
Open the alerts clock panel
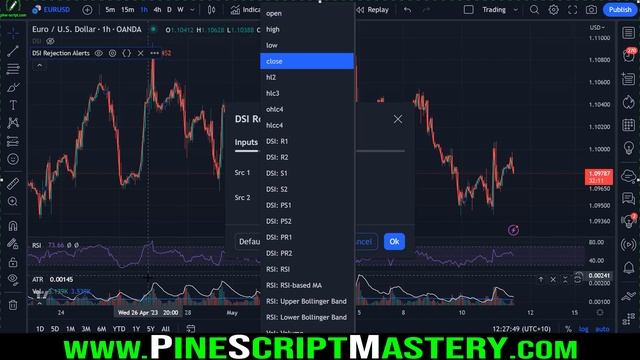coord(628,56)
